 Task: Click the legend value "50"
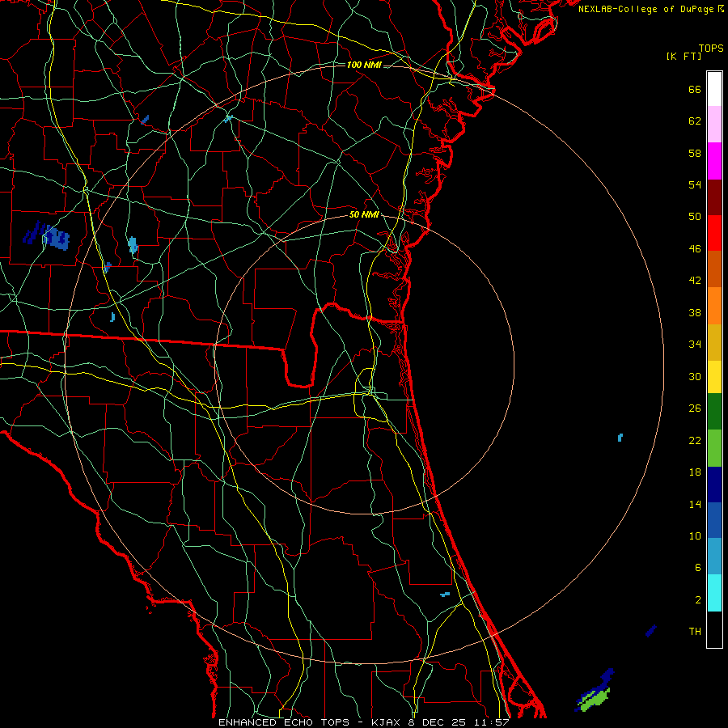(x=695, y=217)
